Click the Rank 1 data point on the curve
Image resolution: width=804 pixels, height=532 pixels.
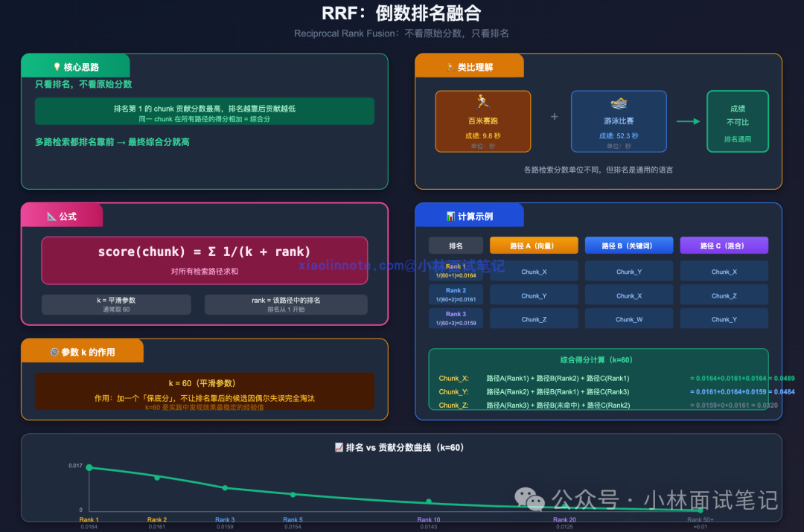89,467
